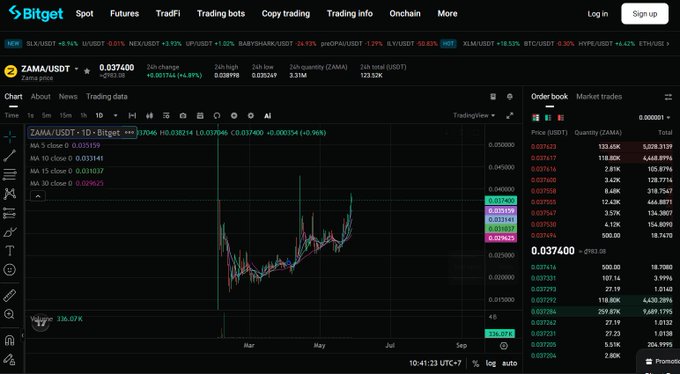680x374 pixels.
Task: Show bids-only order book view
Action: click(548, 118)
